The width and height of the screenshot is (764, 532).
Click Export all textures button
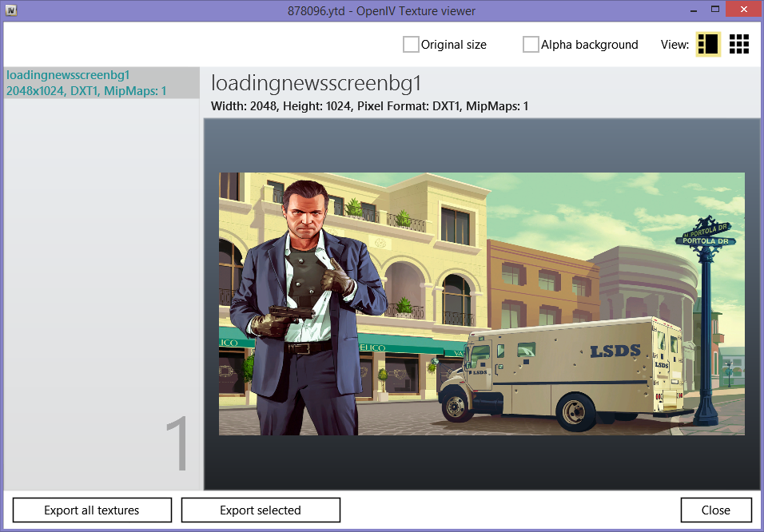(x=92, y=510)
